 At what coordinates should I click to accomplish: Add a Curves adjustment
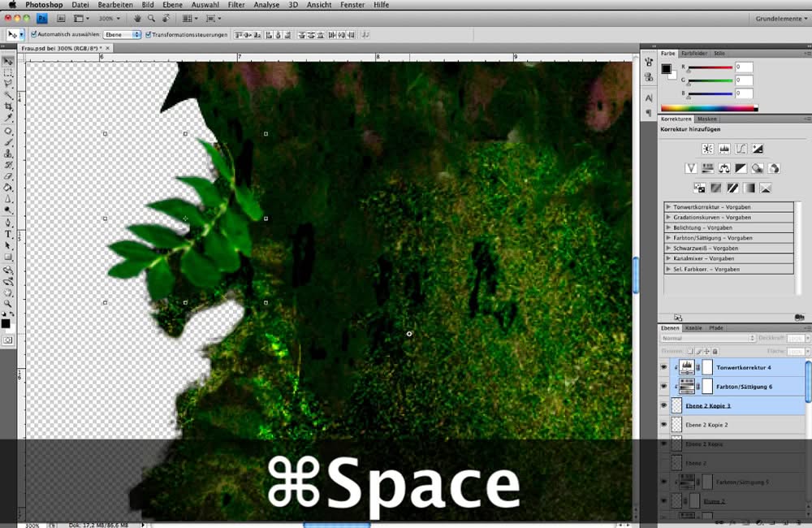point(741,149)
